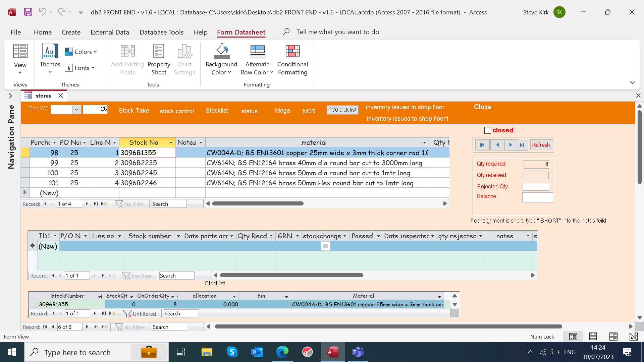Click the Mega button
This screenshot has width=644, height=362.
click(x=282, y=111)
